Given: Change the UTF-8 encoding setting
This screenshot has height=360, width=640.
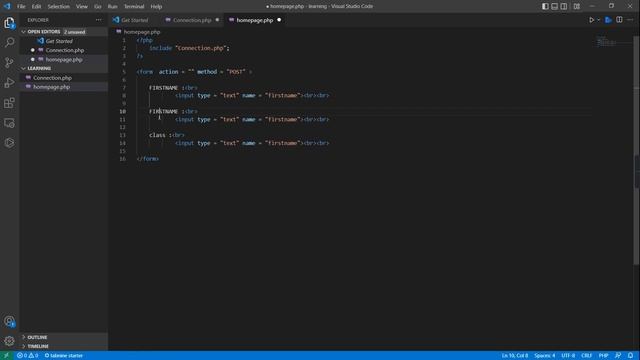Looking at the screenshot, I should point(568,356).
